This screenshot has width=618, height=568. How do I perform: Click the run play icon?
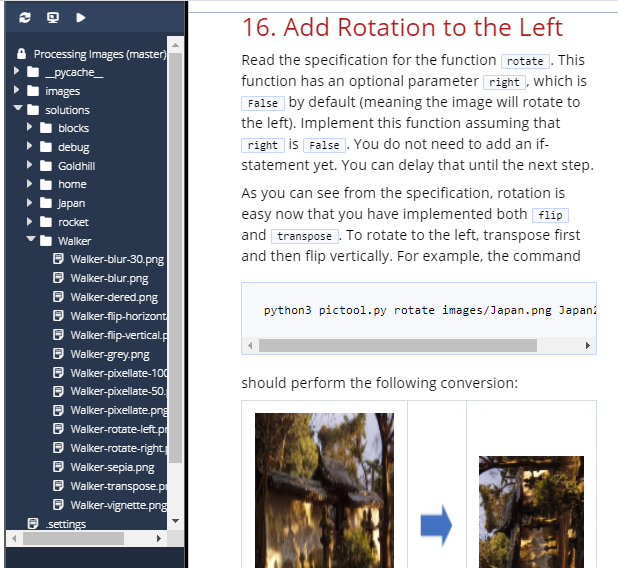coord(81,18)
